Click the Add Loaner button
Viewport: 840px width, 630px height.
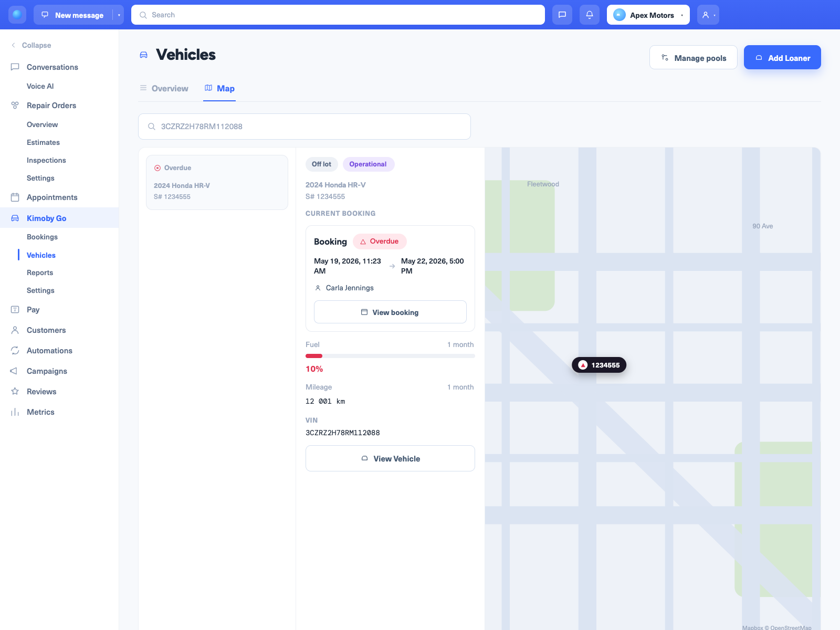click(x=782, y=57)
